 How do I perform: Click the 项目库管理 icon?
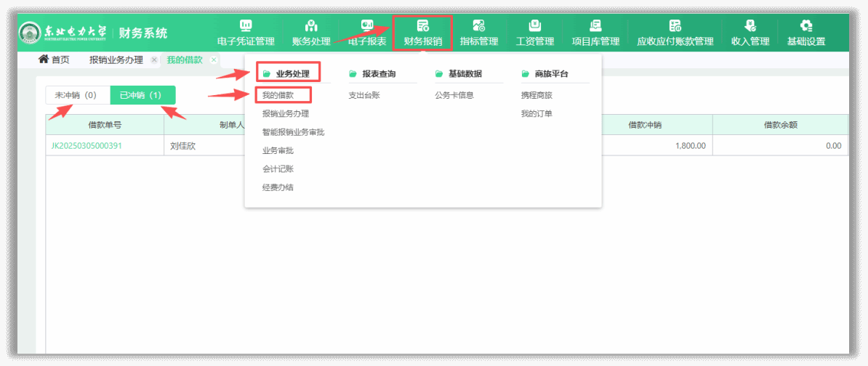click(595, 26)
